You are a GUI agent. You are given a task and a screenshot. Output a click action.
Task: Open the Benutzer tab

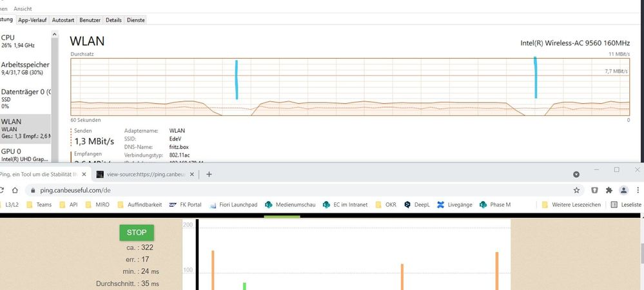point(90,20)
